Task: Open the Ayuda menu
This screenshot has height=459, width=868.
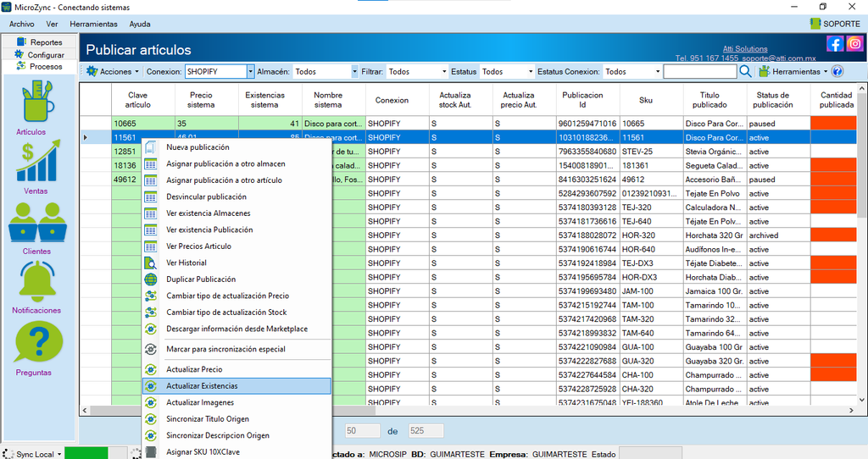Action: [x=140, y=24]
